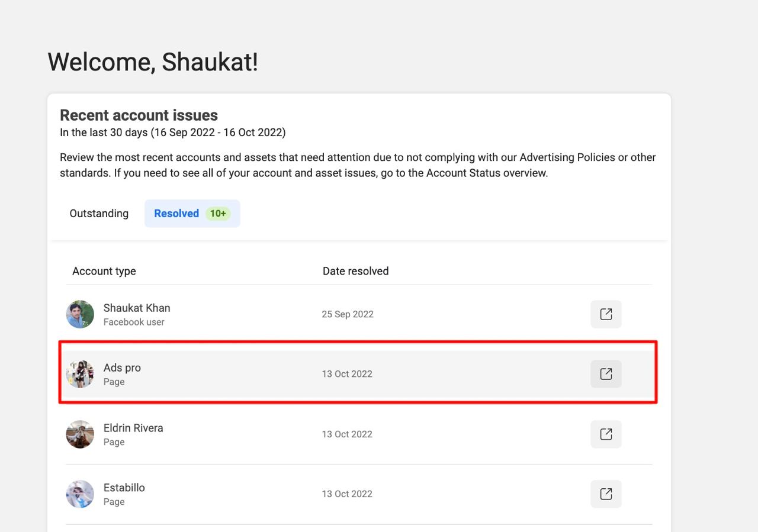Open the Eldrin Rivera page name
The image size is (758, 532).
coord(133,428)
